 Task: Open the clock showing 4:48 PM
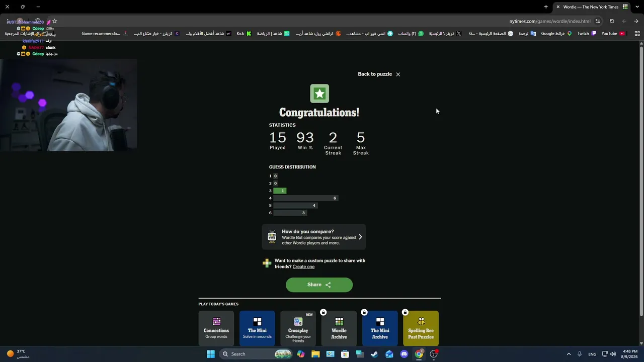(630, 354)
